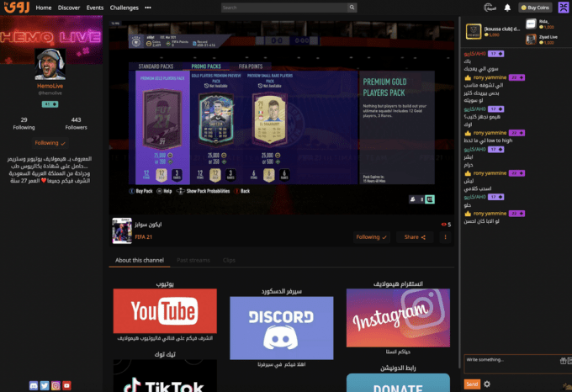This screenshot has width=572, height=392.
Task: Switch to the Past streams tab
Action: point(193,261)
